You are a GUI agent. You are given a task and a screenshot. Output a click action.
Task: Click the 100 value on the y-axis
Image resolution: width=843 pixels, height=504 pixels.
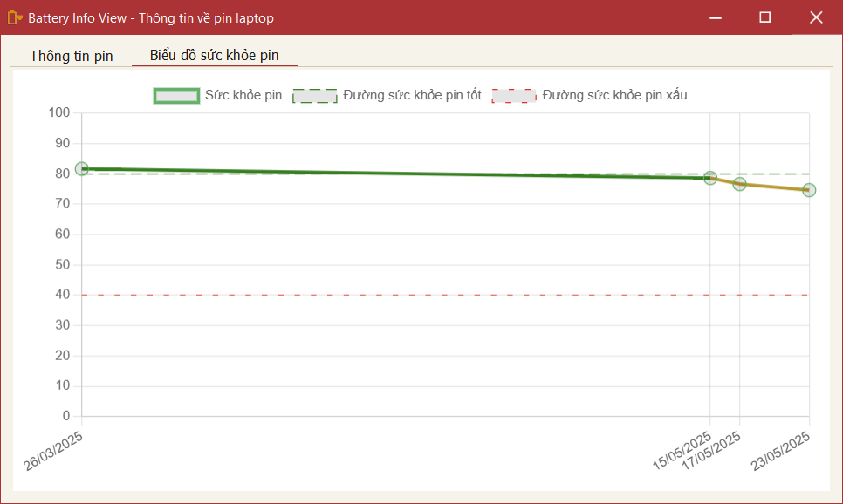tap(59, 112)
